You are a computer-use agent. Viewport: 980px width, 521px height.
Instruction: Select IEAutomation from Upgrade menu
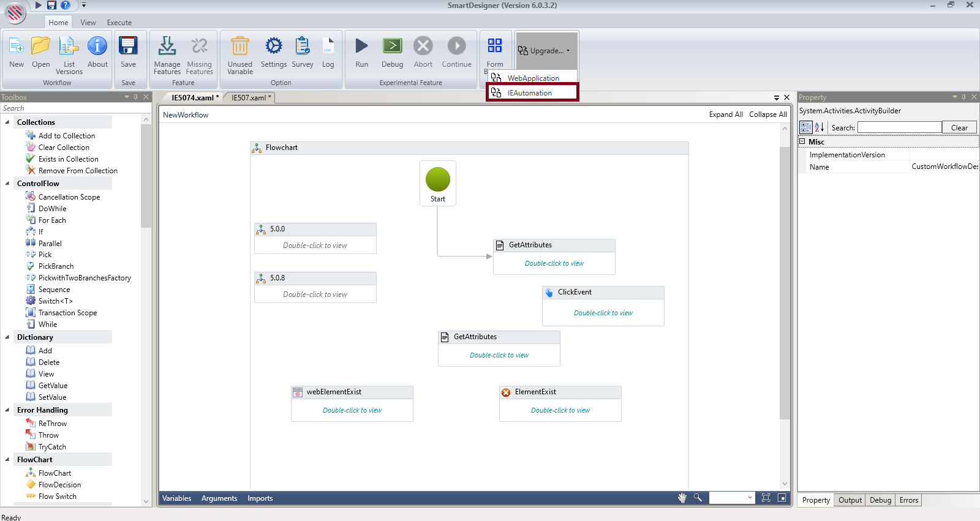530,93
